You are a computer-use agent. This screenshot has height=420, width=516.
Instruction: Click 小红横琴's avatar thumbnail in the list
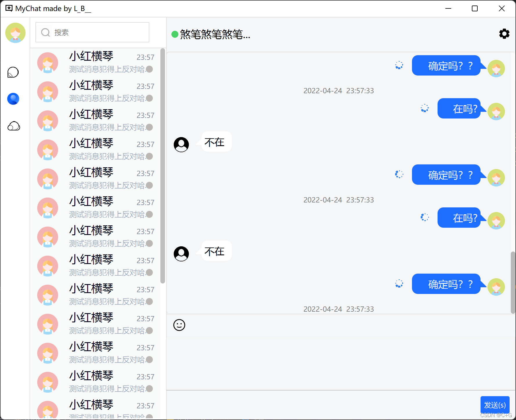click(x=47, y=62)
